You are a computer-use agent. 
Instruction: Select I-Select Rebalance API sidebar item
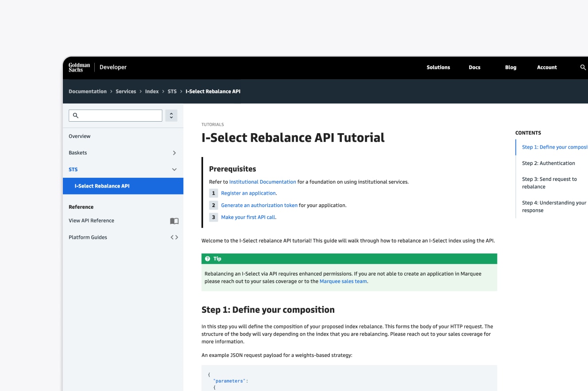[123, 186]
